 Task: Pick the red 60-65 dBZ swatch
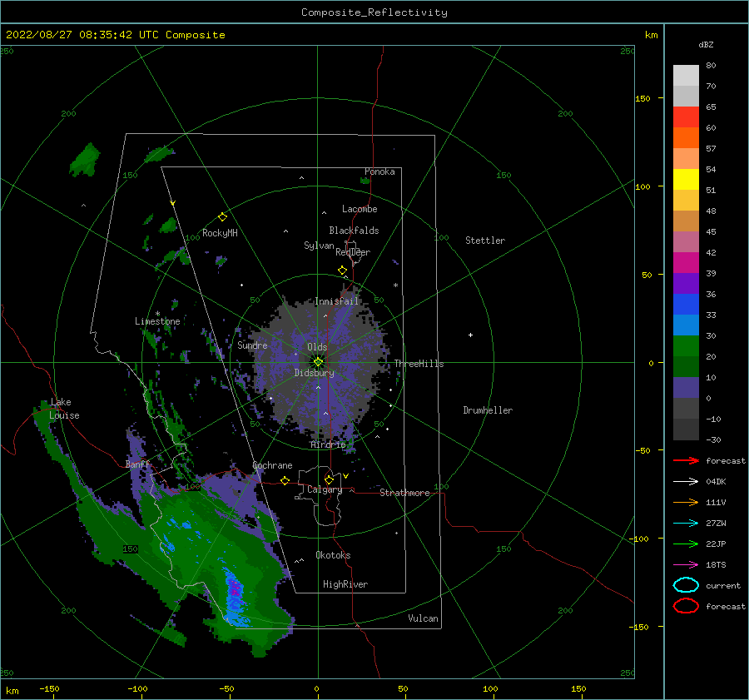pos(686,117)
